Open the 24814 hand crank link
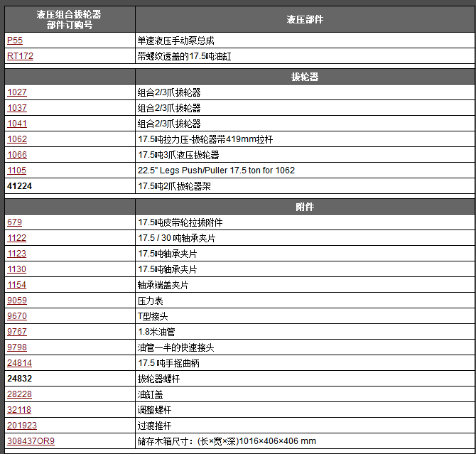 pyautogui.click(x=20, y=363)
